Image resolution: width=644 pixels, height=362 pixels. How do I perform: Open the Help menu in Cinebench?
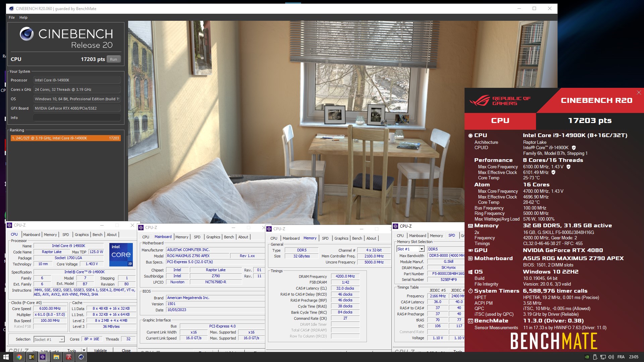point(23,17)
